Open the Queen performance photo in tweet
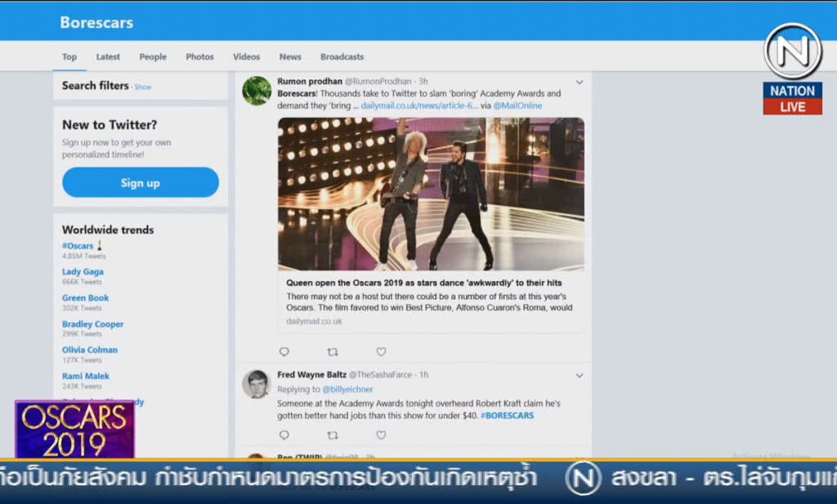The height and width of the screenshot is (504, 837). pyautogui.click(x=431, y=194)
